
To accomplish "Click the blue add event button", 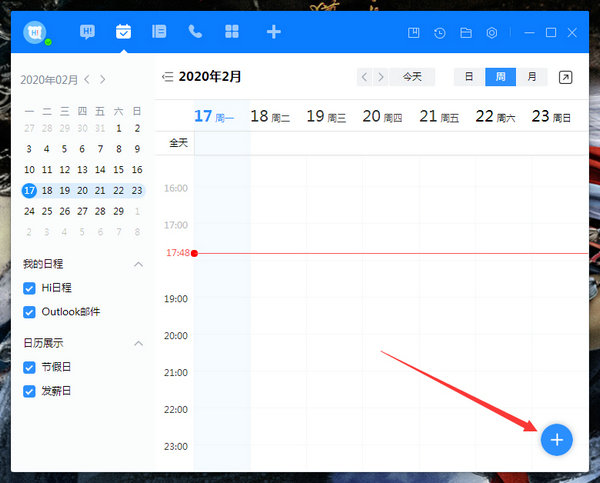I will [557, 439].
